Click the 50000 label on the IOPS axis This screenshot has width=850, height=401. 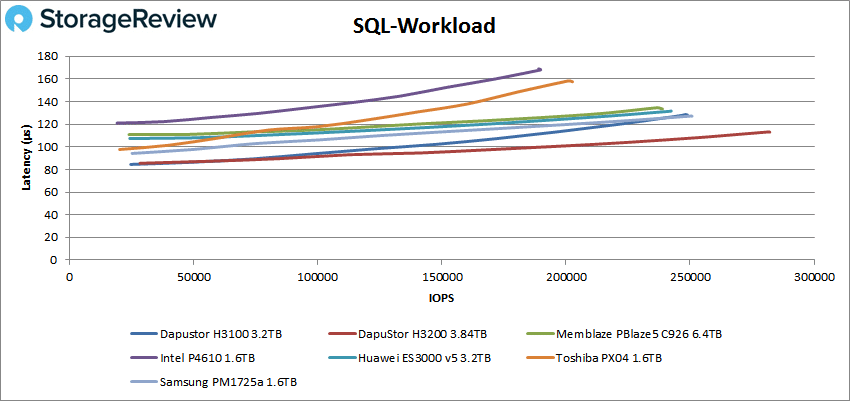(x=193, y=276)
